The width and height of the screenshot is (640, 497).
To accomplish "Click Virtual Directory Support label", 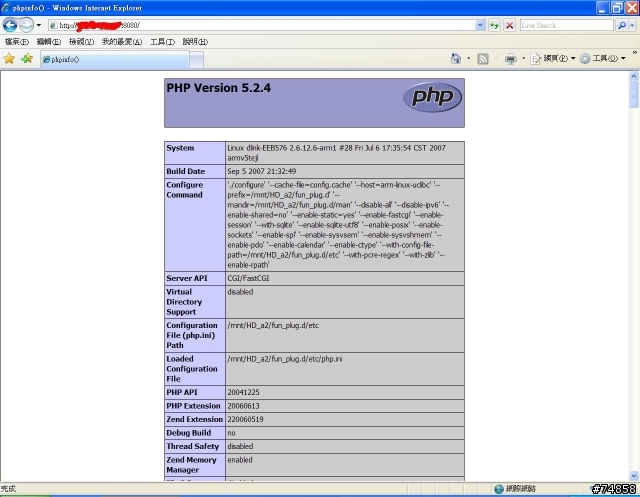I will tap(184, 302).
